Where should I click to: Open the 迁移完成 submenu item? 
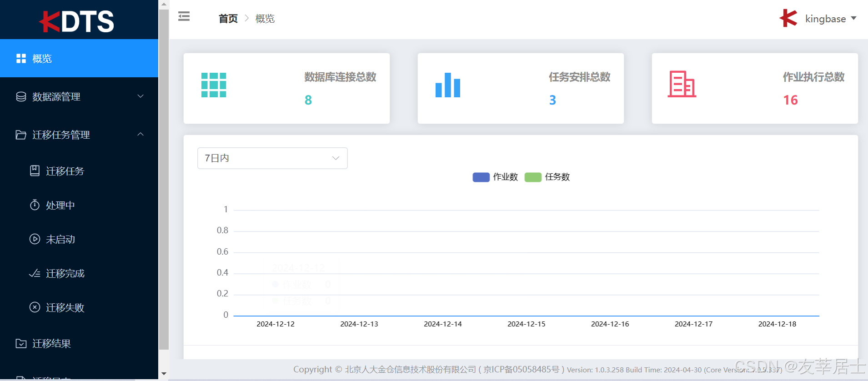click(x=79, y=273)
